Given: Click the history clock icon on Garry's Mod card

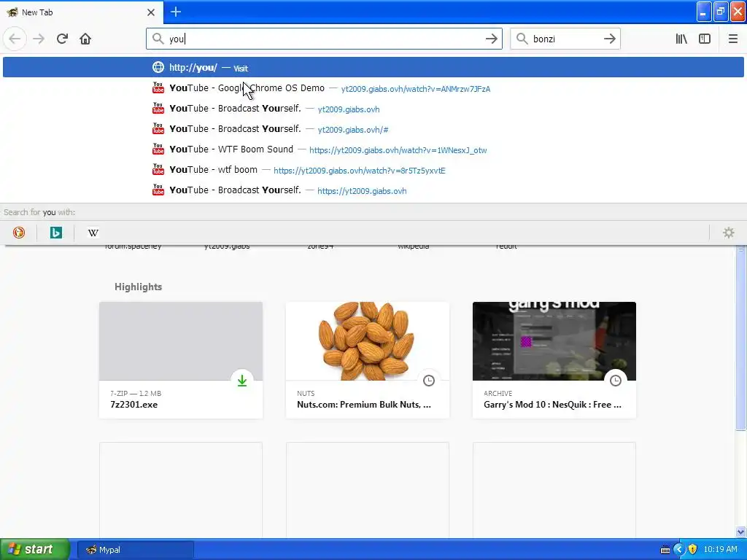Looking at the screenshot, I should tap(616, 381).
